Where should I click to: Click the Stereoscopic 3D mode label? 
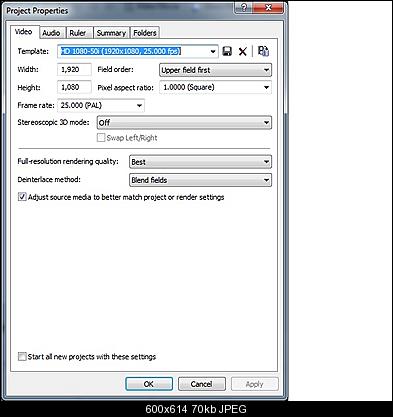tap(53, 122)
